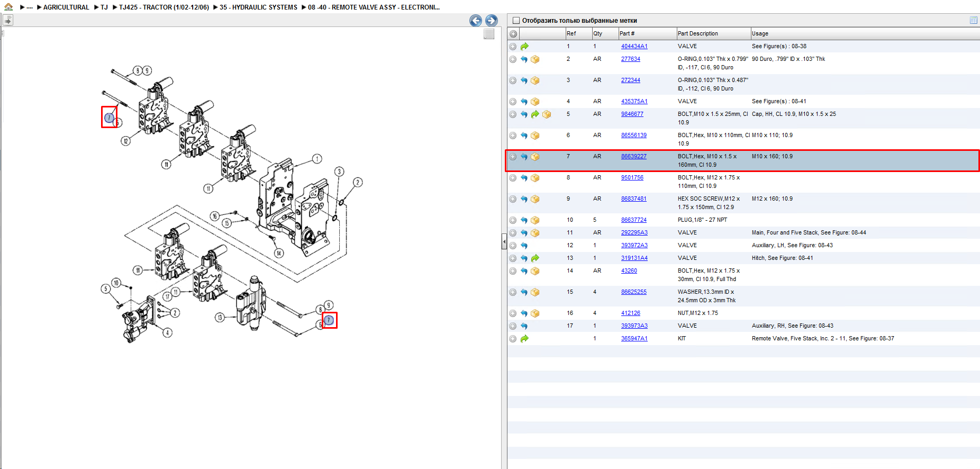Open the AGRICULTURAL breadcrumb
Screen dimensions: 980x469
coord(66,7)
